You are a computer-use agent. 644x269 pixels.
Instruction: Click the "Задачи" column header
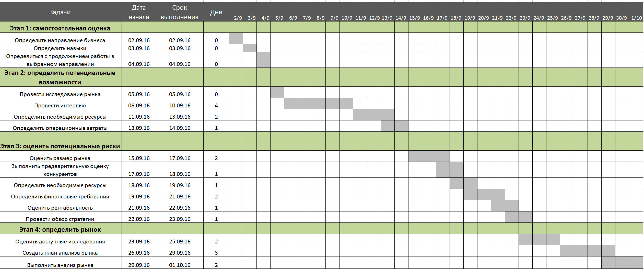pos(60,12)
